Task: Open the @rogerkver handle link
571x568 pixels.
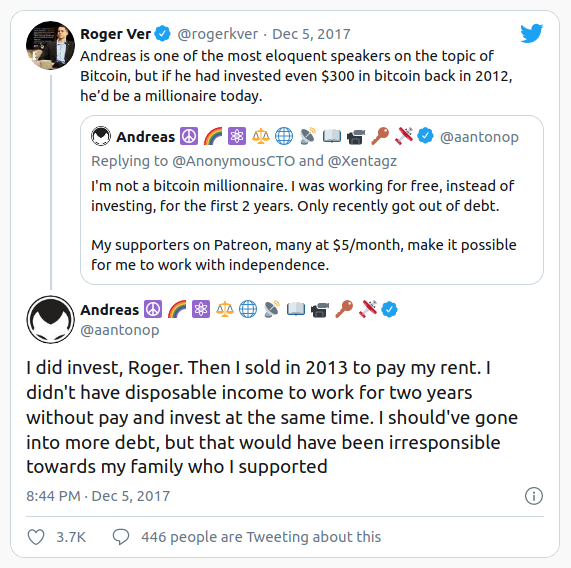Action: (218, 34)
